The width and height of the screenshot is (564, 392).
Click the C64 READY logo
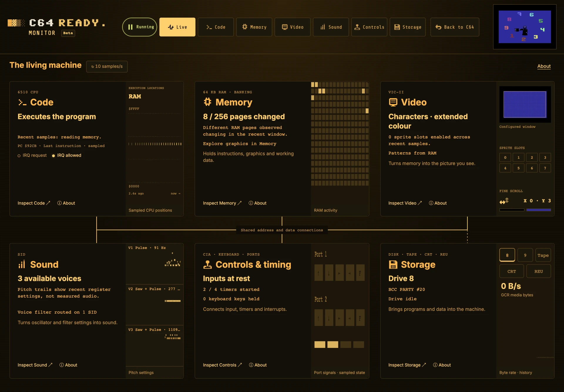tap(56, 23)
